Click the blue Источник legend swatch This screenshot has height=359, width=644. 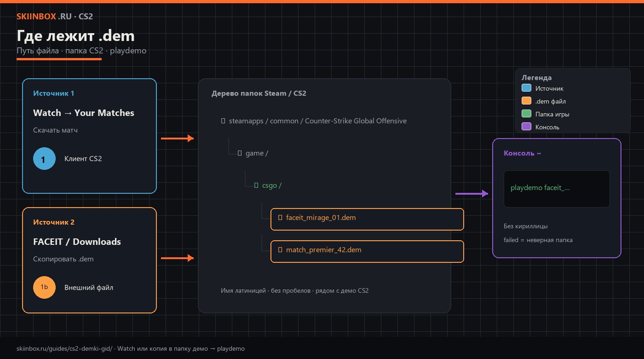526,88
